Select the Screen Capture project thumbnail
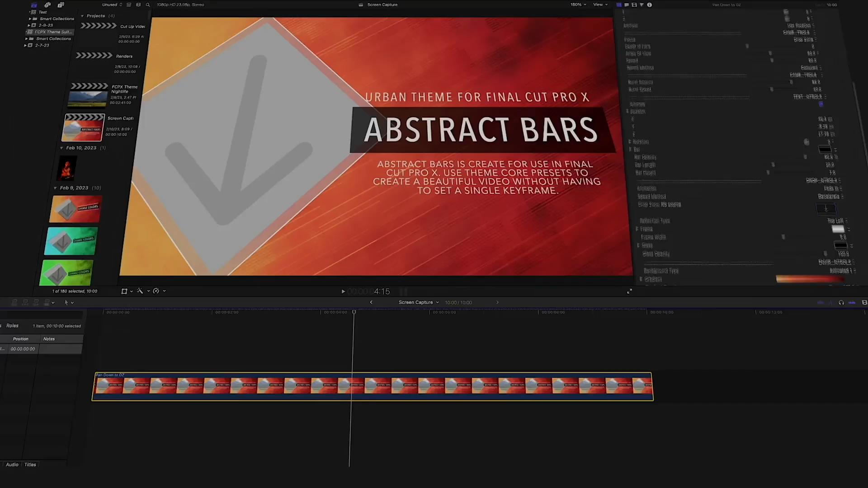 (x=83, y=128)
